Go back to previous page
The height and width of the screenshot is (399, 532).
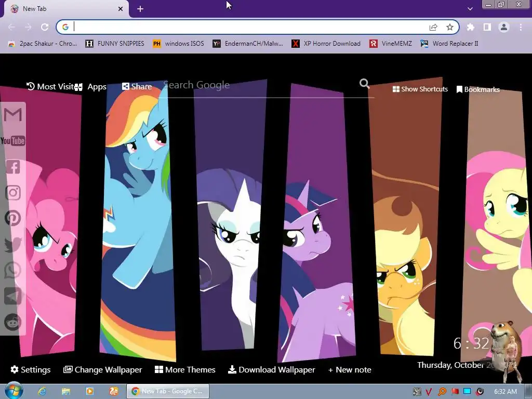pyautogui.click(x=11, y=27)
